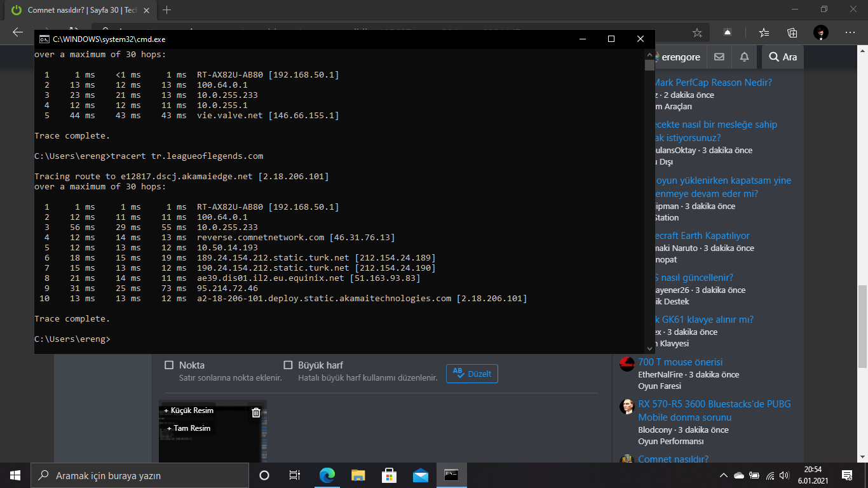Click the Windows taskbar search box
The height and width of the screenshot is (488, 868).
tap(140, 475)
